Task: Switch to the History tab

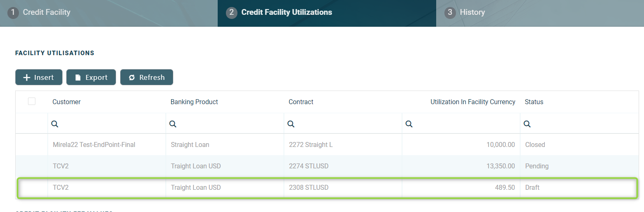Action: [x=472, y=12]
